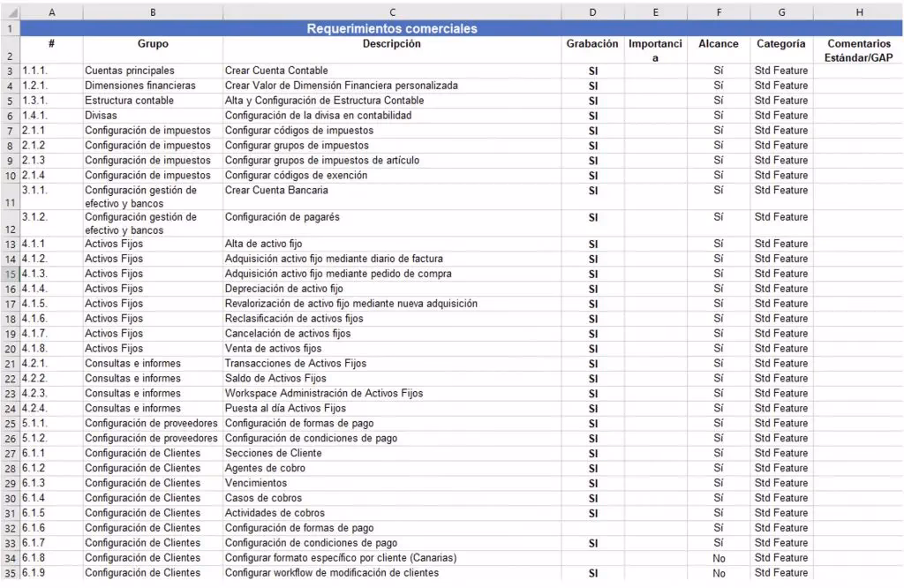Viewport: 904px width, 588px height.
Task: Click the Importancia header cell
Action: pyautogui.click(x=655, y=49)
